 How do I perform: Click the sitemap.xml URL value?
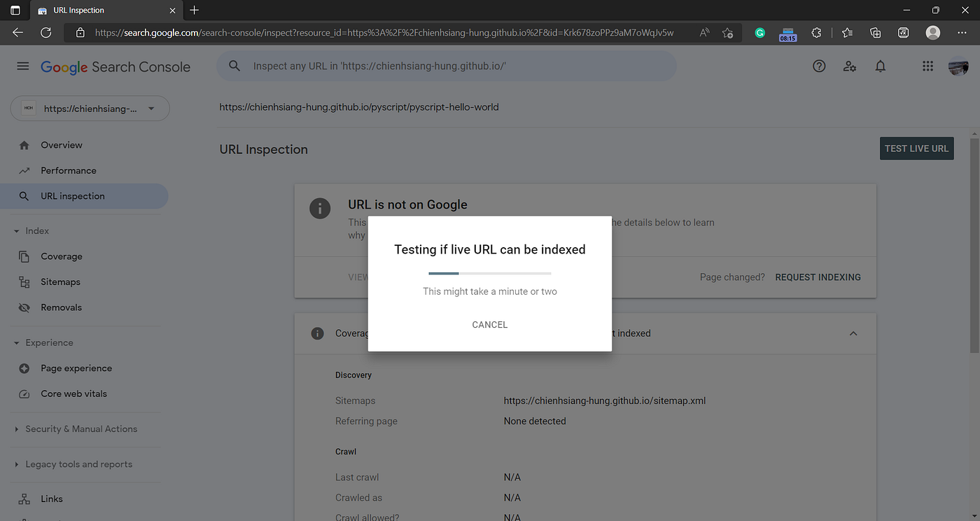pos(605,401)
